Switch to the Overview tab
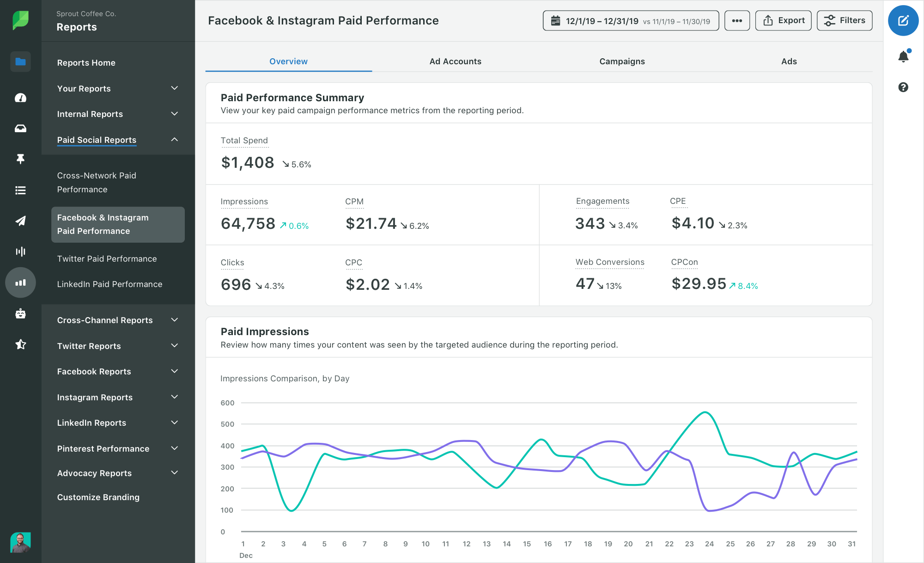The width and height of the screenshot is (924, 563). pyautogui.click(x=288, y=61)
